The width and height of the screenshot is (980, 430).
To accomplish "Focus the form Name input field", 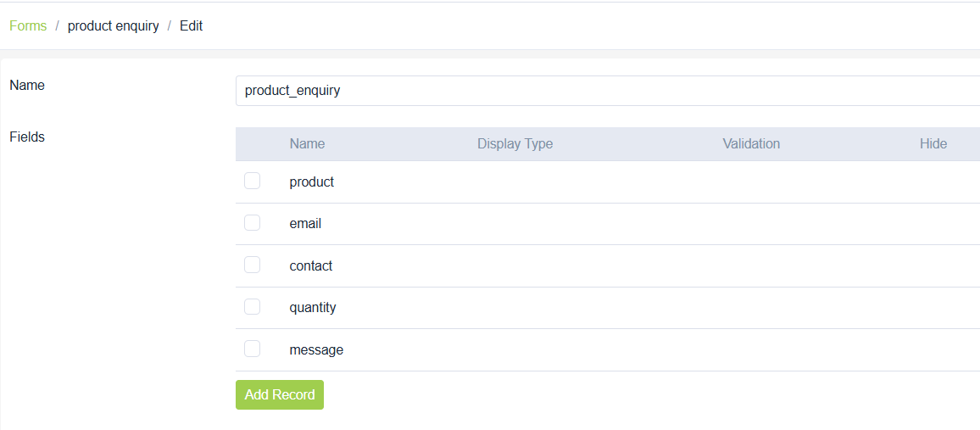I will [607, 91].
